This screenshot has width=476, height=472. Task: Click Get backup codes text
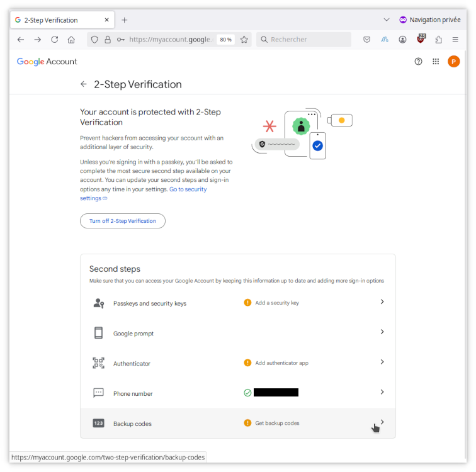[277, 423]
